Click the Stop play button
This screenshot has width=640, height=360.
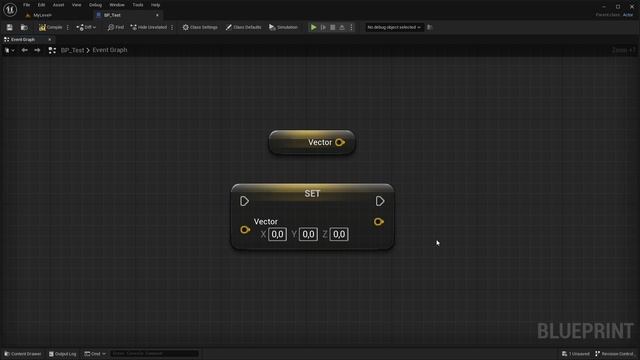point(333,27)
